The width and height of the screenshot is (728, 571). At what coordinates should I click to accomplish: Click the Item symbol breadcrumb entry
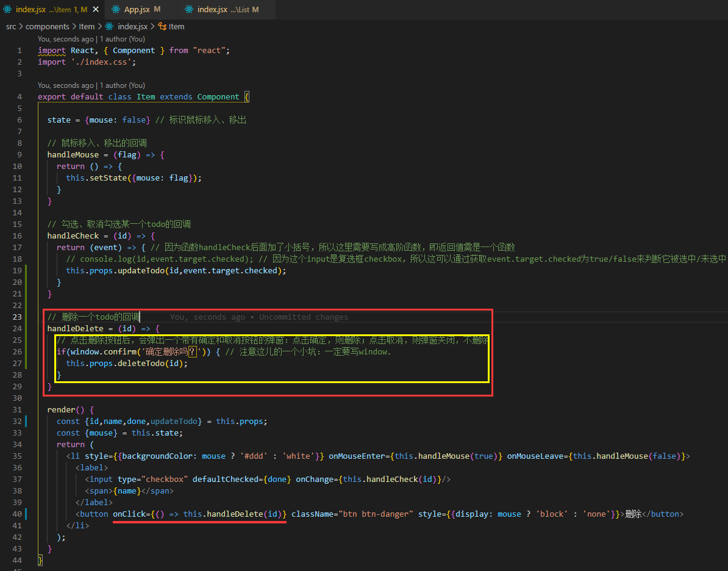click(176, 26)
